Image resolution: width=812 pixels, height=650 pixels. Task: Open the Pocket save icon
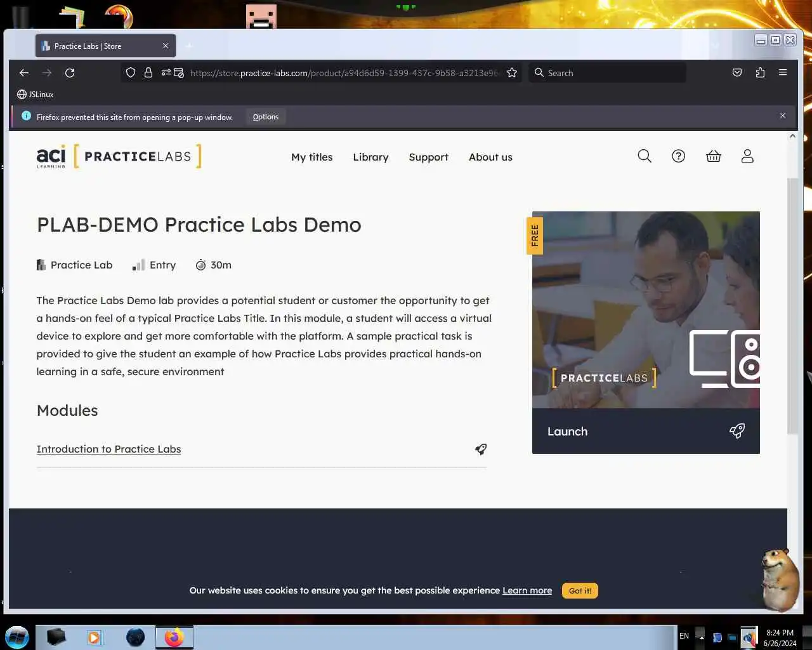(737, 72)
